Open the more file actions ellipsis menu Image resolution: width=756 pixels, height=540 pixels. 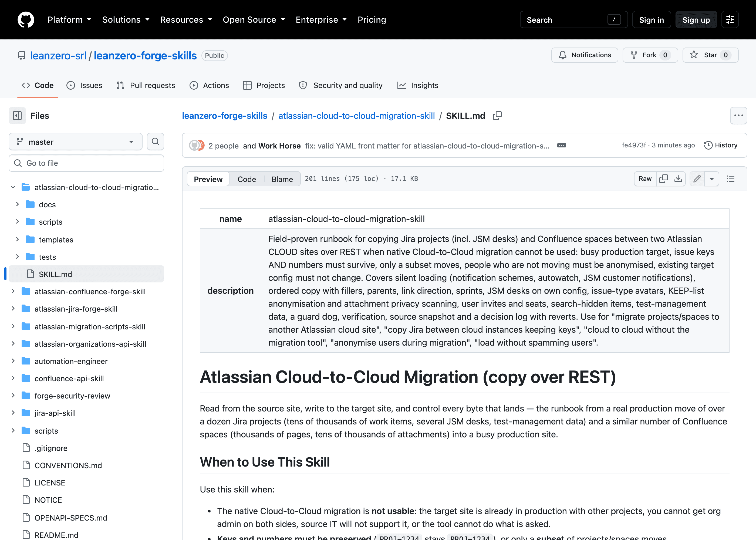(x=738, y=116)
